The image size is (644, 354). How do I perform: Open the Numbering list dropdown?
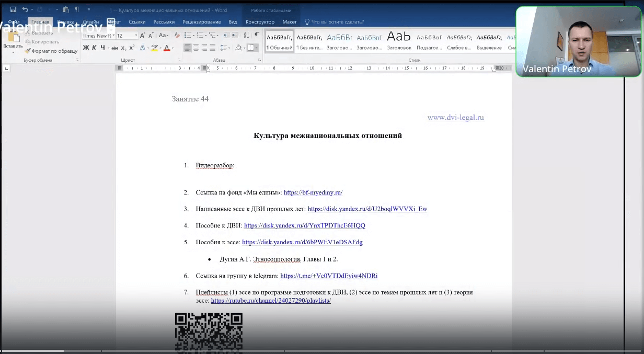click(x=206, y=36)
